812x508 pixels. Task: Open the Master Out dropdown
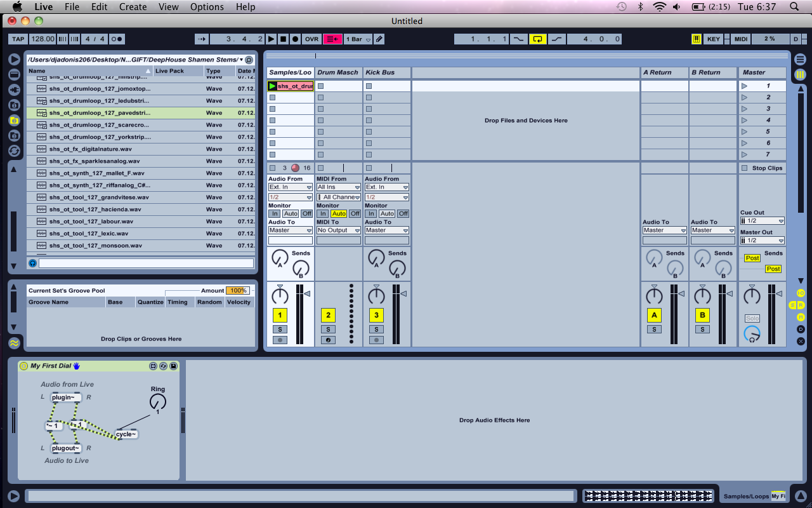[763, 240]
